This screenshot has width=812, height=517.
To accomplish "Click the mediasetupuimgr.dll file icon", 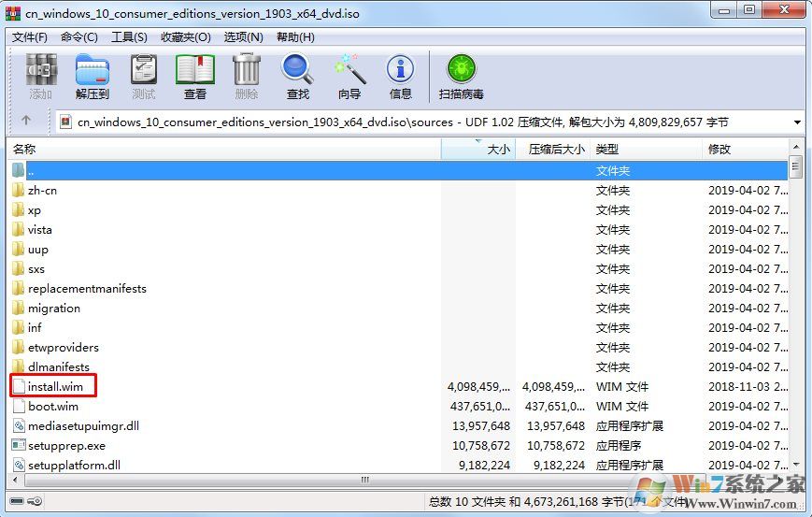I will [x=19, y=425].
